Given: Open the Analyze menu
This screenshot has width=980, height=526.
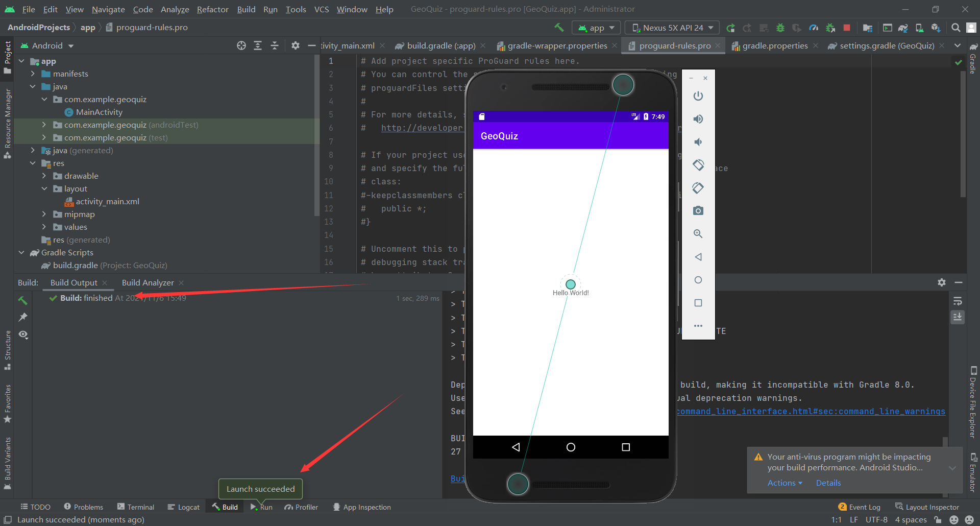Looking at the screenshot, I should (175, 9).
